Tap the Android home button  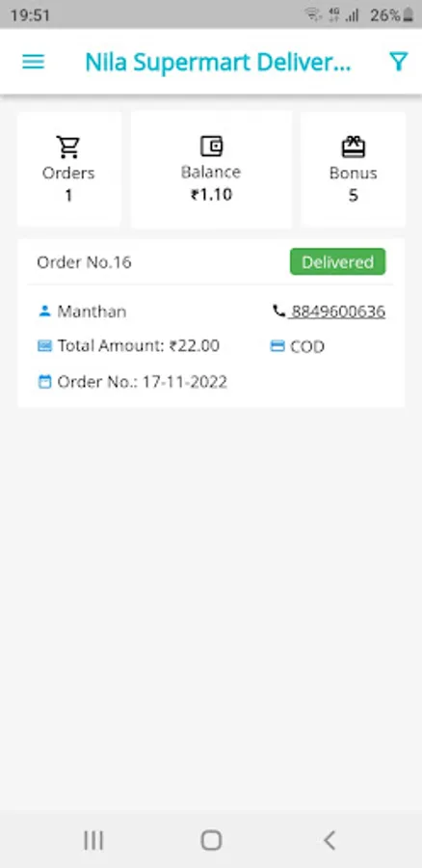coord(211,840)
